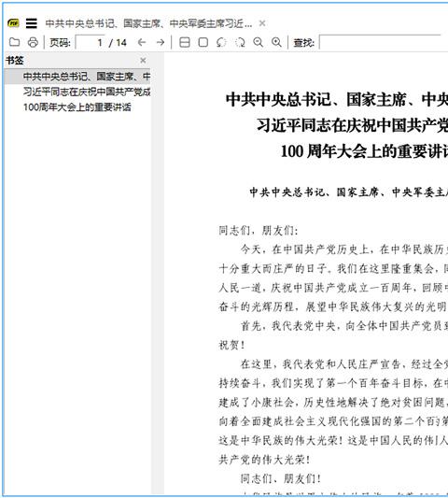Screen dimensions: 448x498
Task: Click line beginning 十分重大而庄严的日子
Action: (333, 269)
